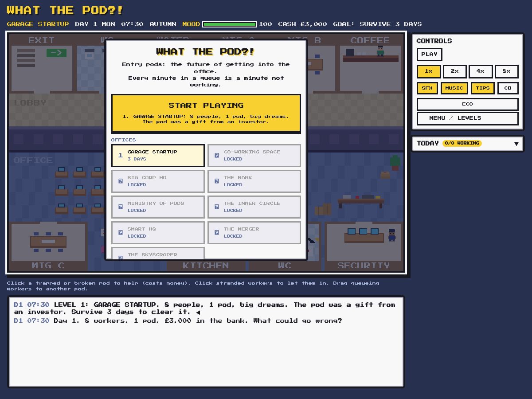Click the security desk monitors
The width and height of the screenshot is (532, 399).
point(363,231)
